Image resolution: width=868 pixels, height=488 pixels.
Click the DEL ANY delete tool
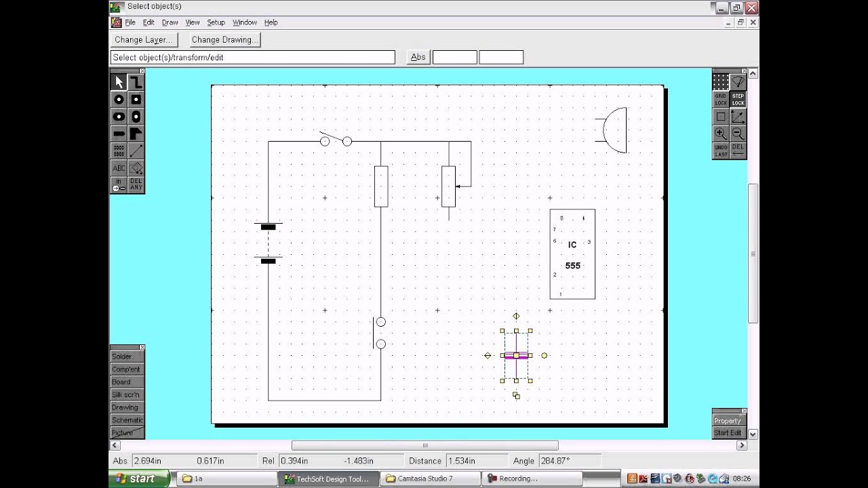coord(136,184)
